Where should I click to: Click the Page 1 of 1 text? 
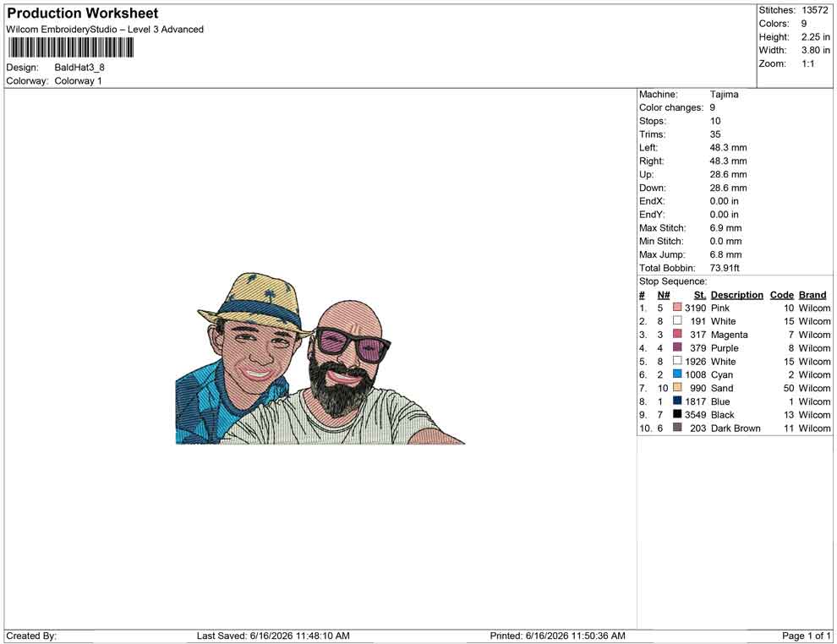[806, 636]
